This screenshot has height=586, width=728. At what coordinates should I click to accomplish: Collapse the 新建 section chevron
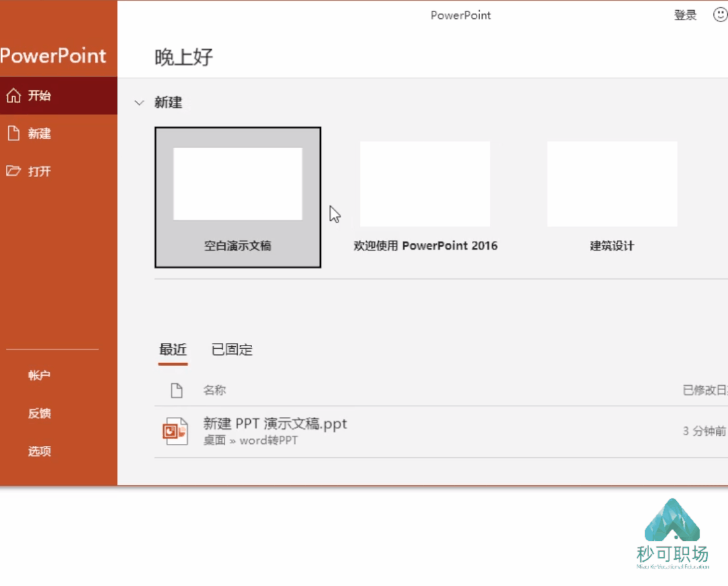tap(139, 102)
